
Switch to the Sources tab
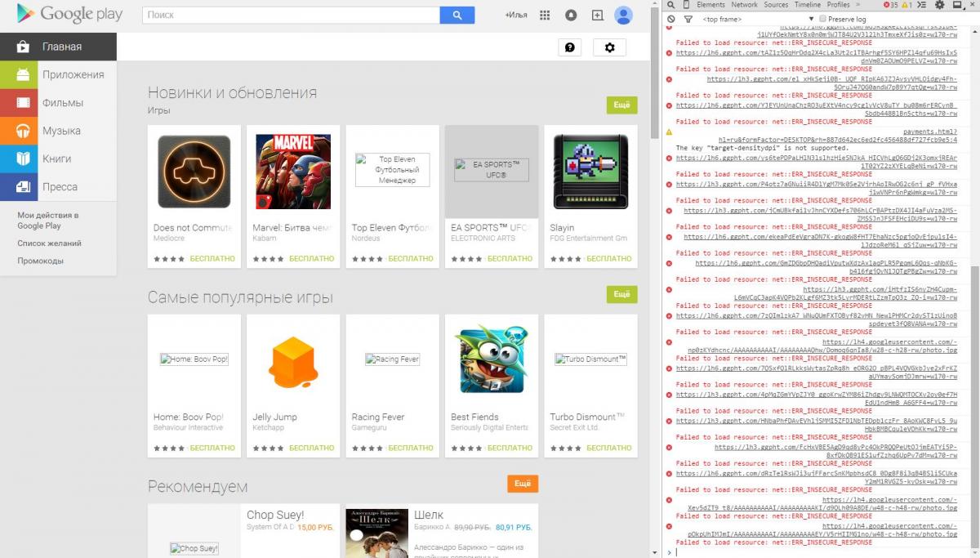click(x=777, y=5)
